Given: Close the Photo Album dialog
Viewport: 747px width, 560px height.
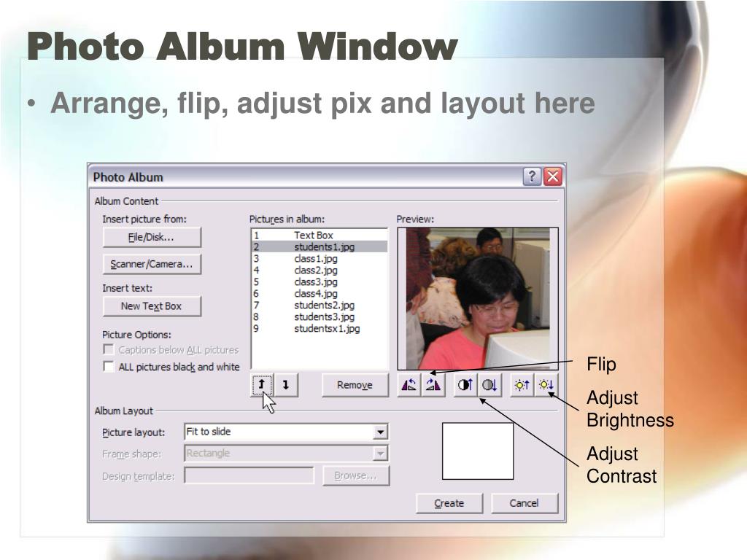Looking at the screenshot, I should 553,176.
